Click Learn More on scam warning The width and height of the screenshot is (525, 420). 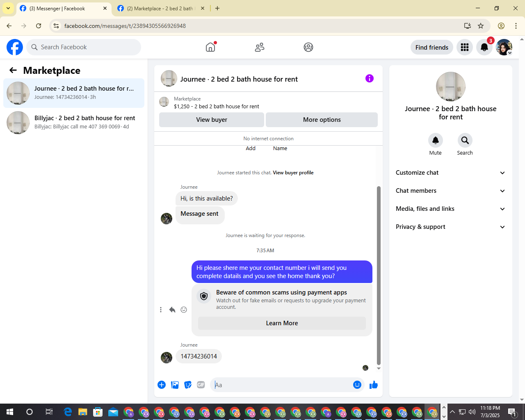[282, 323]
